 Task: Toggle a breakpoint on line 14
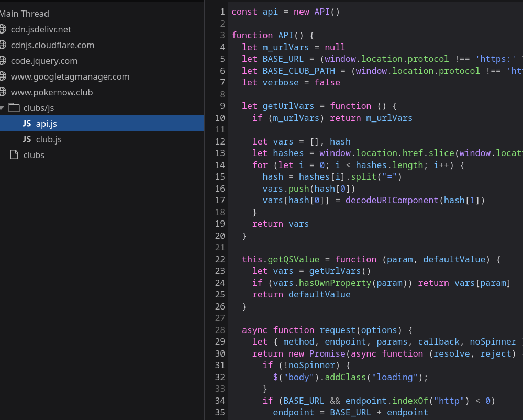click(x=220, y=164)
